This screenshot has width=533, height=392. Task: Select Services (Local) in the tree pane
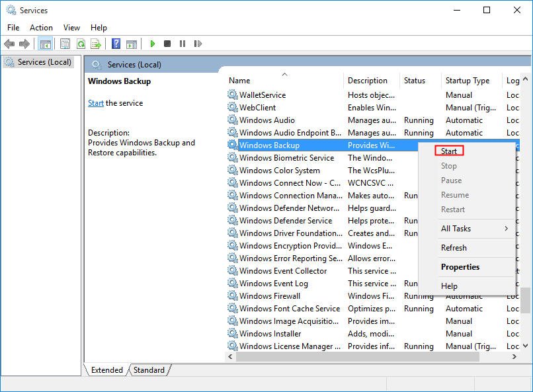pyautogui.click(x=44, y=62)
